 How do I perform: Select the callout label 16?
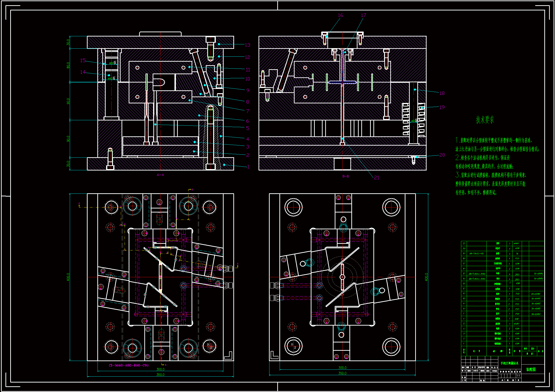tap(340, 15)
